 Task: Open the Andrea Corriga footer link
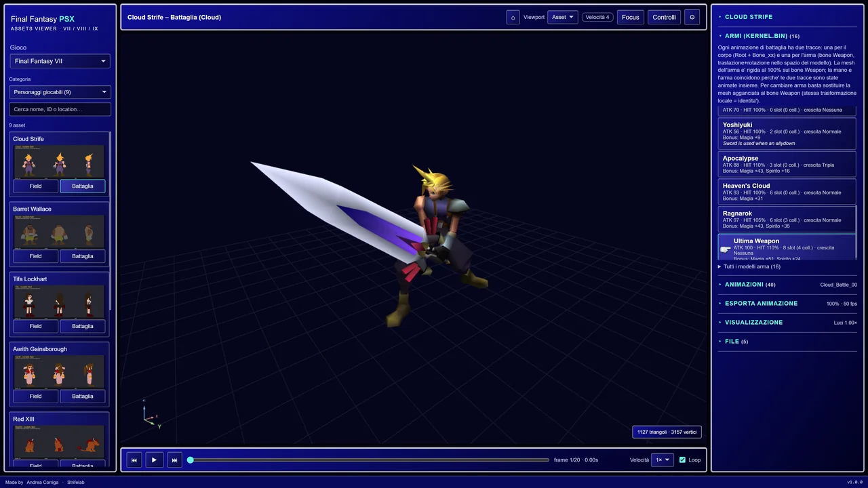pos(42,483)
